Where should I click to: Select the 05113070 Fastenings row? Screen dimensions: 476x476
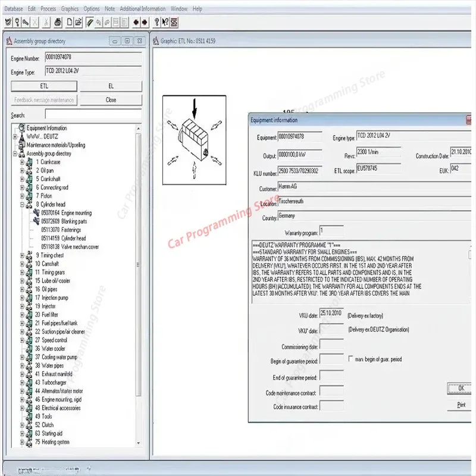tap(61, 230)
